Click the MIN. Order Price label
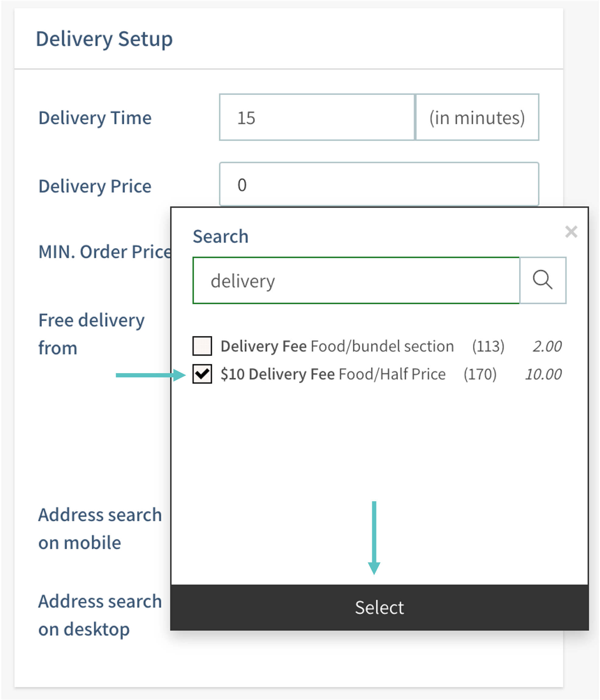Viewport: 600px width, 700px height. pyautogui.click(x=105, y=252)
